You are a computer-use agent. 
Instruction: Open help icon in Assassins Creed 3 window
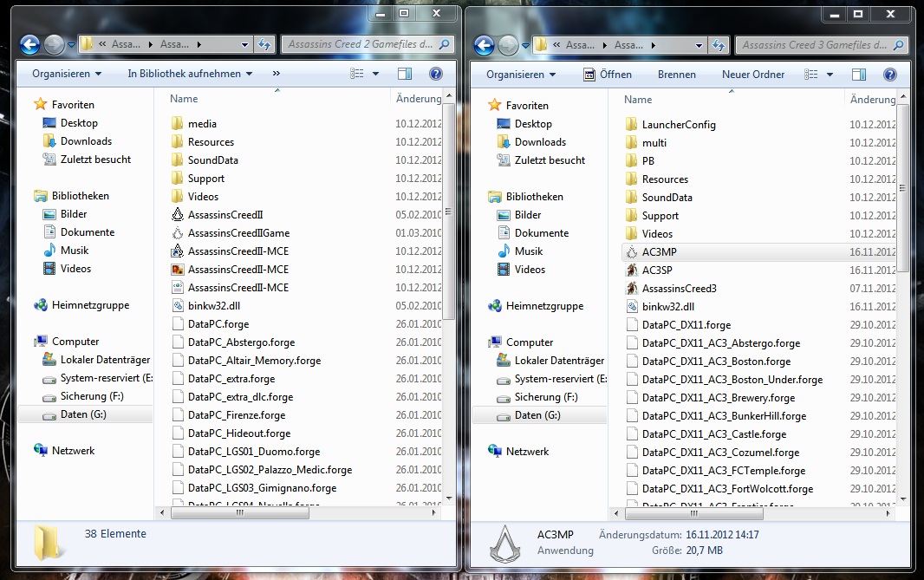pyautogui.click(x=890, y=75)
